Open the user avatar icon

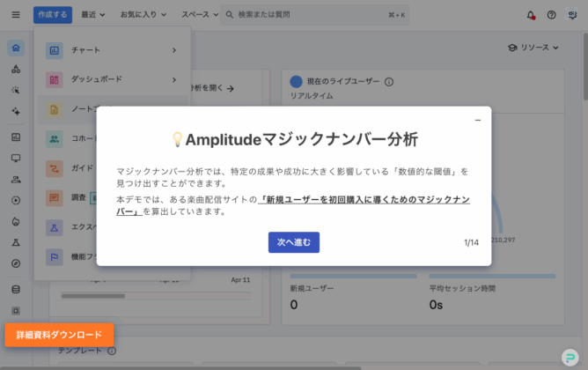pos(572,15)
